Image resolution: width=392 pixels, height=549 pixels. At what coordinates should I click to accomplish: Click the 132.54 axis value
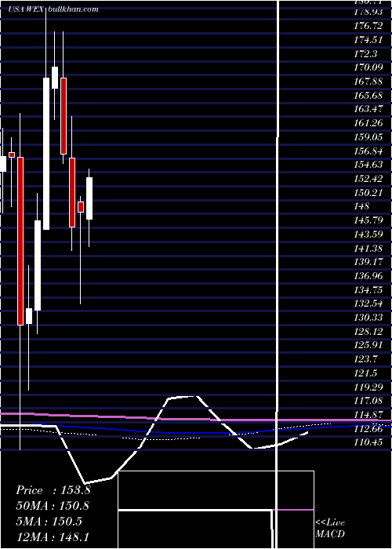tap(368, 304)
